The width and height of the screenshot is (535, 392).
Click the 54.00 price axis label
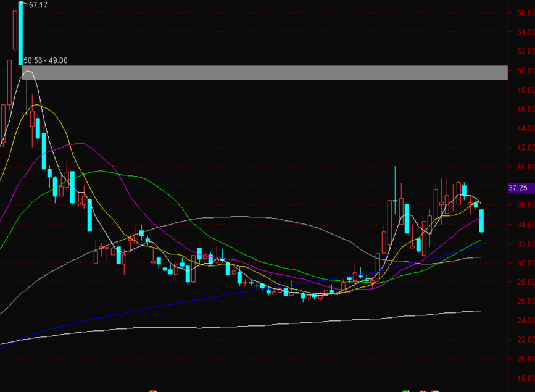point(526,32)
